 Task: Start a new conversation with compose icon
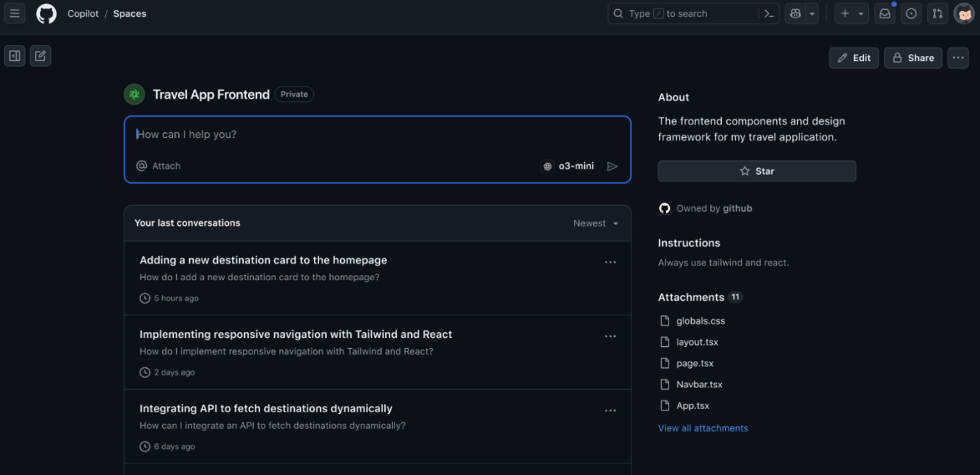pyautogui.click(x=40, y=56)
